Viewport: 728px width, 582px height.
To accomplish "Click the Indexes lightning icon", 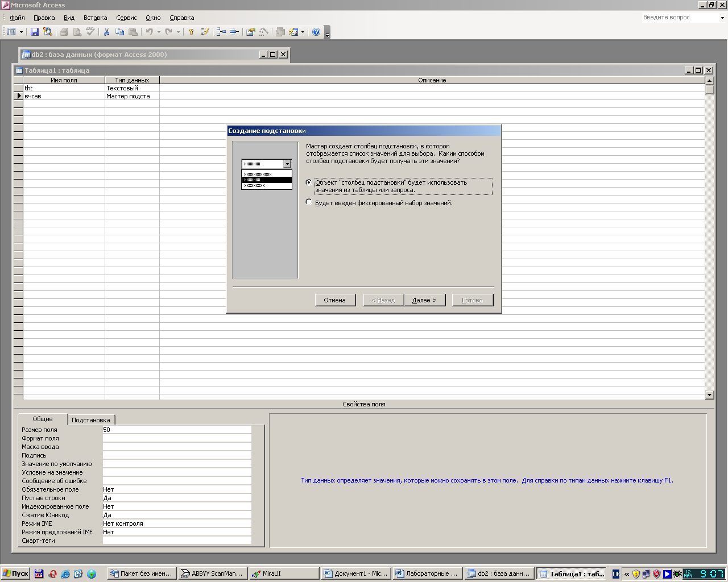I will [205, 32].
